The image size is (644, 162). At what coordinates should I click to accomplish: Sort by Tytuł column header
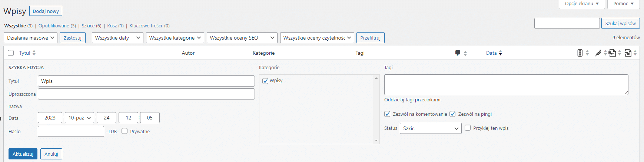click(x=25, y=53)
